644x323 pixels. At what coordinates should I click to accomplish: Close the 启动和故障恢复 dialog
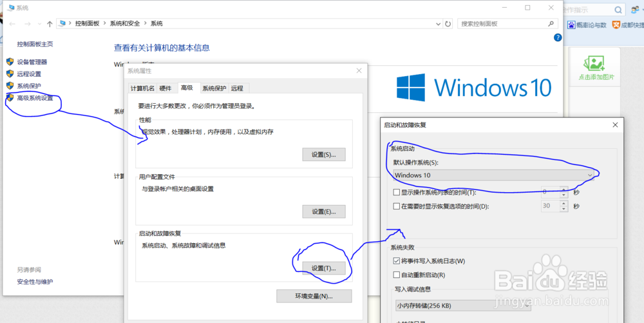coord(615,125)
